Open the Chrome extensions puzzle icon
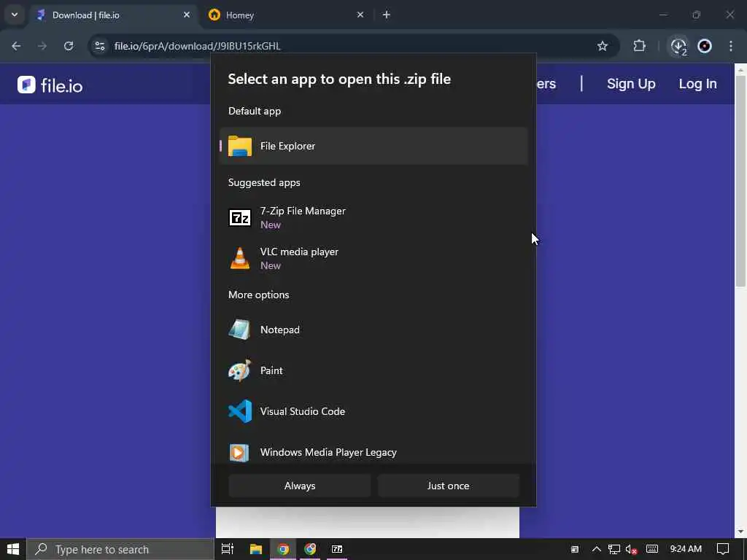This screenshot has height=560, width=747. [x=639, y=46]
